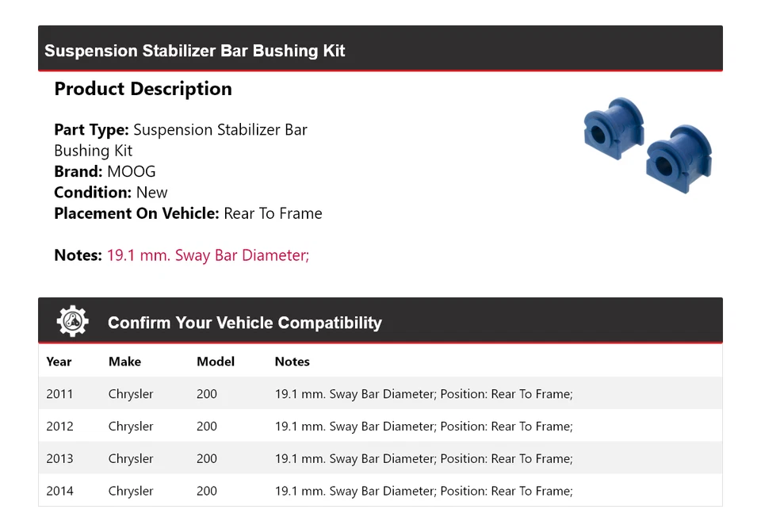Image resolution: width=761 pixels, height=532 pixels.
Task: Click the red 19.1 mm. Sway Bar Diameter note
Action: (208, 255)
